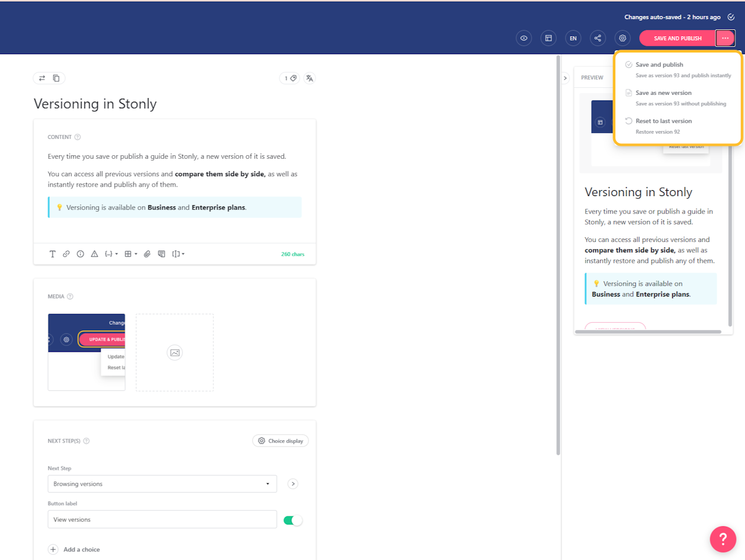
Task: Open the share icon in top bar
Action: pos(598,38)
